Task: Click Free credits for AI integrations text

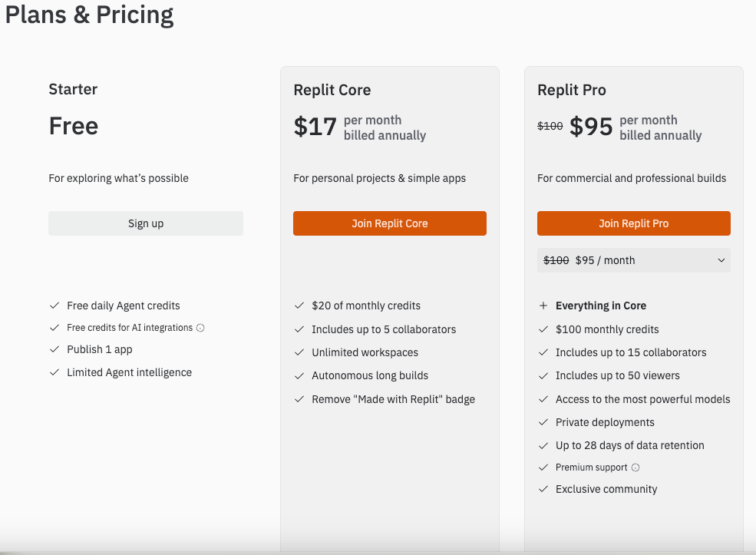Action: (x=129, y=328)
